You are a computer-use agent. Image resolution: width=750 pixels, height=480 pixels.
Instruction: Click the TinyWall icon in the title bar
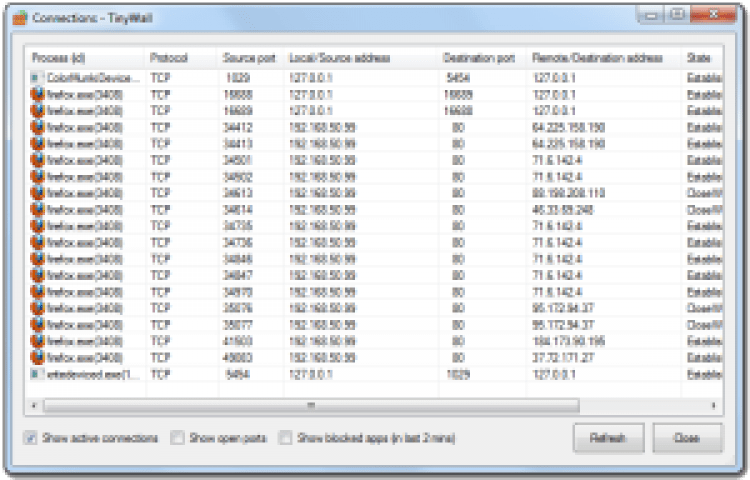pos(19,17)
